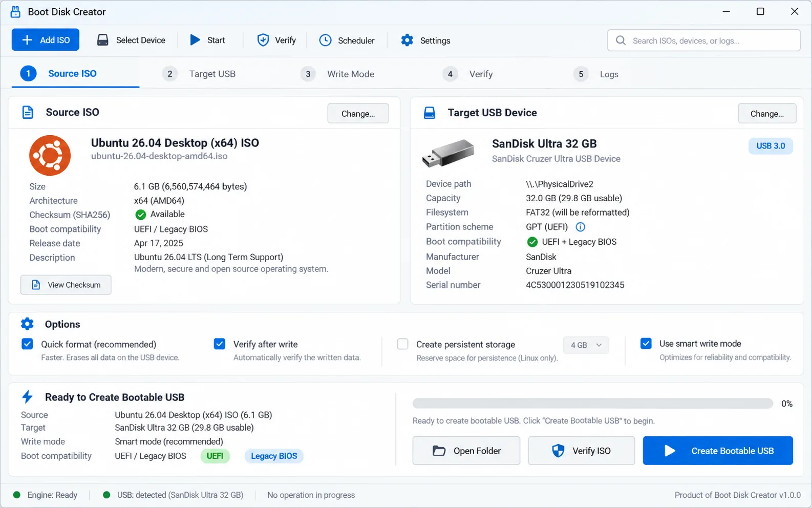Click the Legacy BIOS badge
The image size is (812, 508).
[x=274, y=456]
